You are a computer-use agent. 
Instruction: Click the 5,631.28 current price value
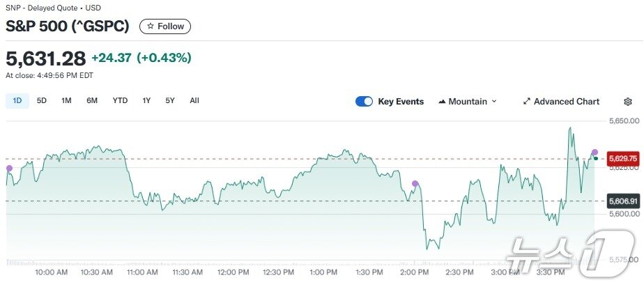point(45,59)
